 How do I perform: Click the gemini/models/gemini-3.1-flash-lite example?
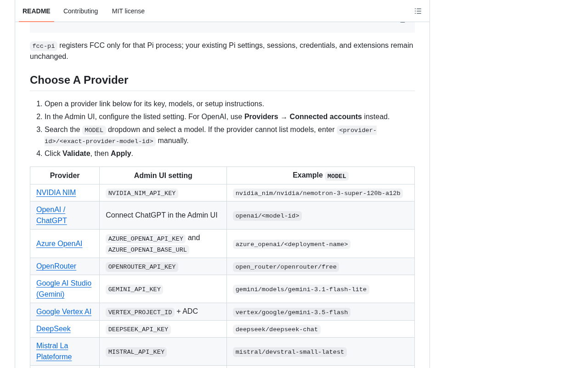tap(301, 289)
